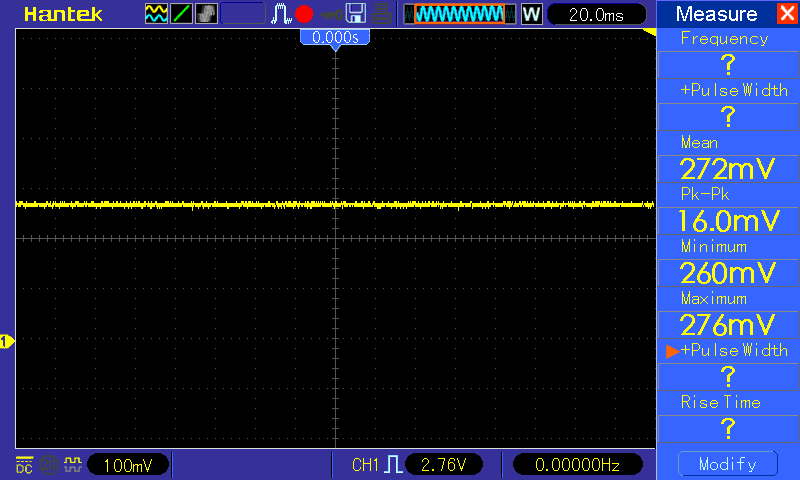This screenshot has height=480, width=800.
Task: Click the 0.00000Hz frequency counter readout
Action: 577,465
